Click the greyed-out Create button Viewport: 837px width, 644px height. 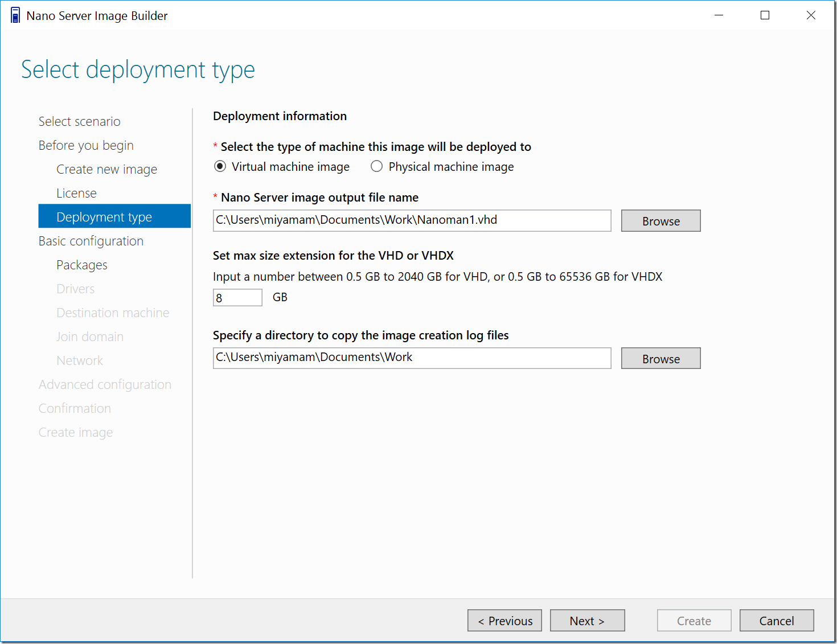pos(694,621)
